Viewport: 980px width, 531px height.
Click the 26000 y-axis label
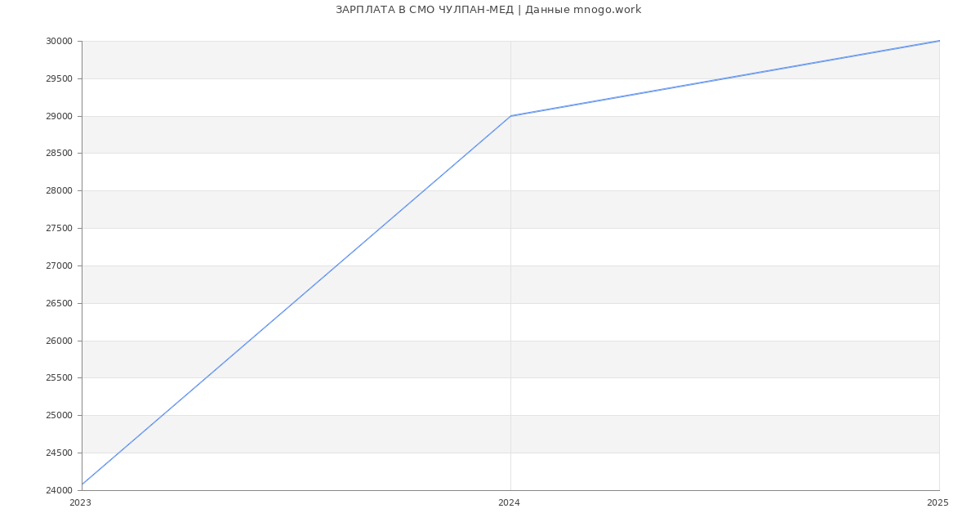[x=60, y=341]
